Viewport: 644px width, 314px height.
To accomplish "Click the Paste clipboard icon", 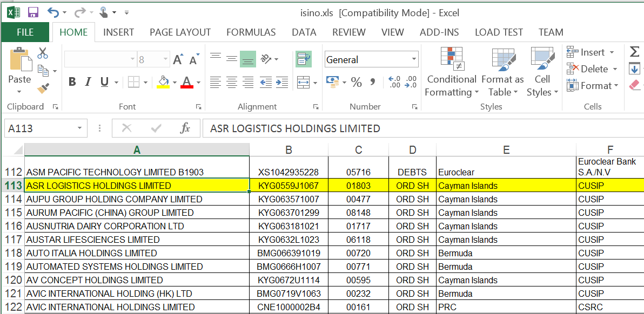I will tap(21, 59).
